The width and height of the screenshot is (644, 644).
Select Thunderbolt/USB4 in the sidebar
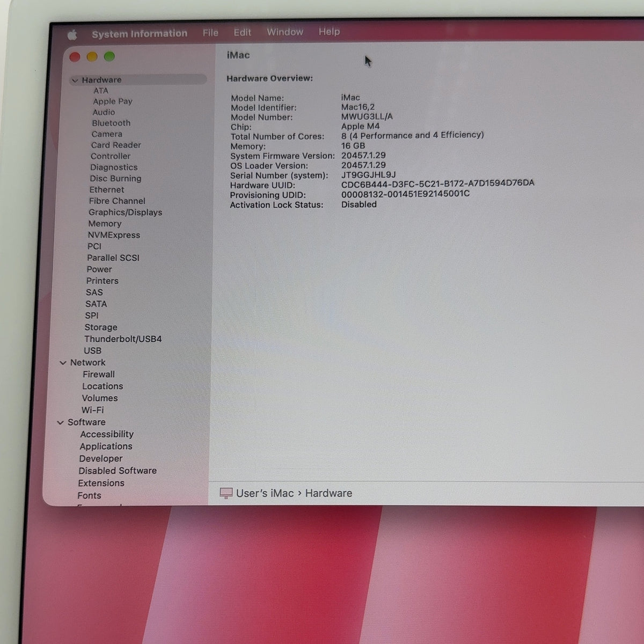pyautogui.click(x=123, y=339)
